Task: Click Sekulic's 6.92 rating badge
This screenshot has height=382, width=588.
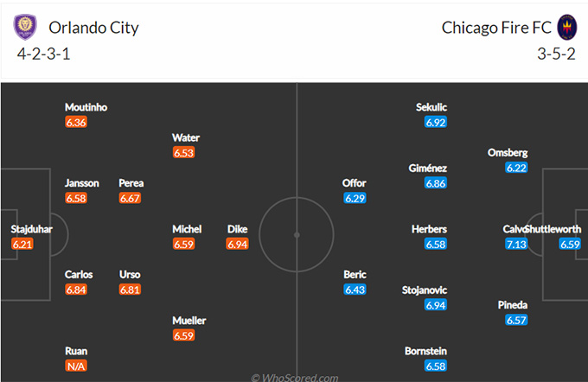Action: tap(435, 122)
